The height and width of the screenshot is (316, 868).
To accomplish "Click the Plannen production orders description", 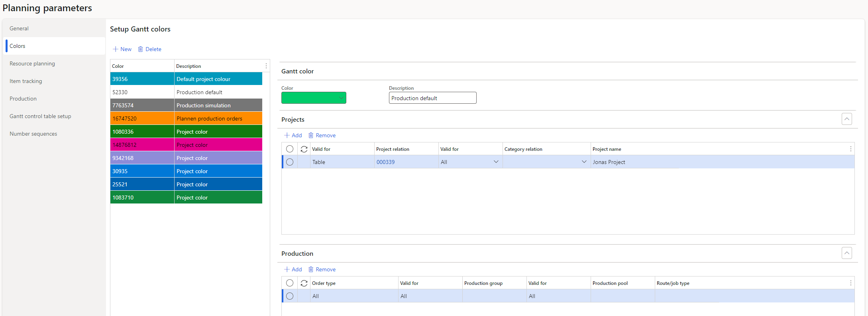I will coord(218,118).
